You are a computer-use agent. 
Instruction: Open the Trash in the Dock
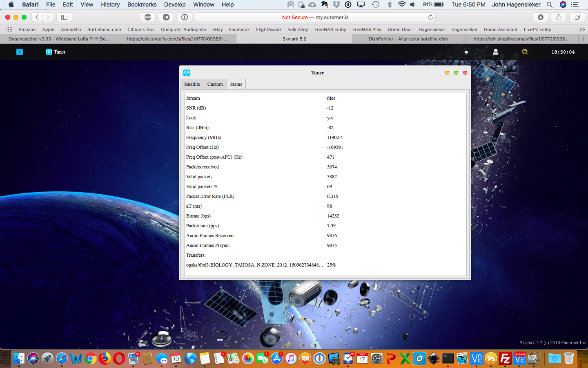(569, 359)
